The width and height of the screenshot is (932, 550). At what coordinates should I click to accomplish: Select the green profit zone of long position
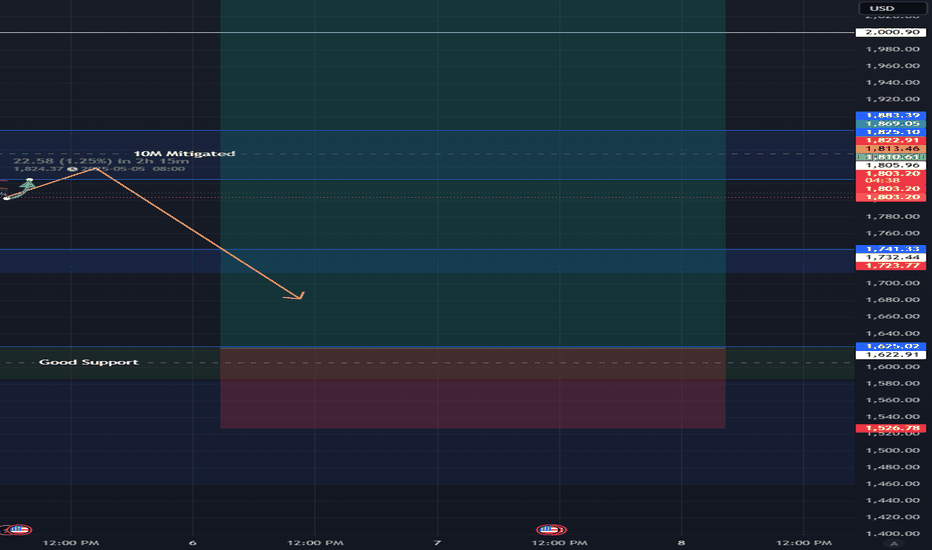coord(473,172)
